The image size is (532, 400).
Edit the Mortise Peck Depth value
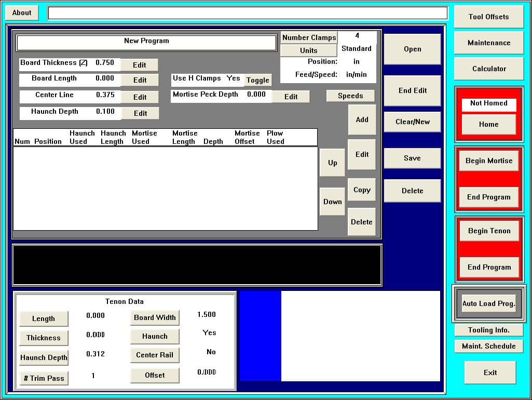[291, 97]
